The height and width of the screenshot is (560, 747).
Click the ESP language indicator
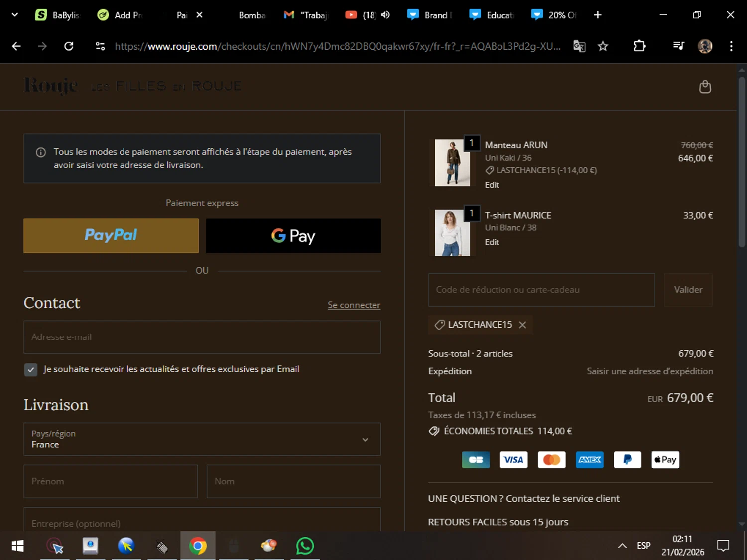click(x=643, y=546)
